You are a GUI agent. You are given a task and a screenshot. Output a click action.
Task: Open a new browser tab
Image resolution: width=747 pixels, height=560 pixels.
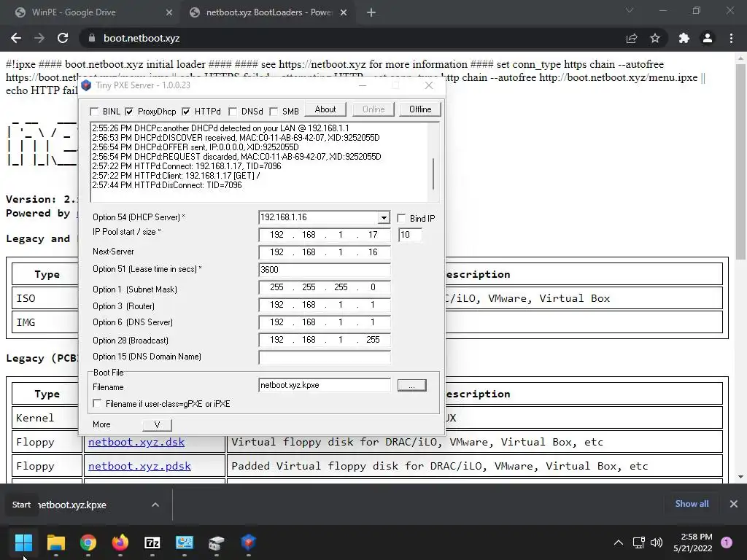coord(371,12)
